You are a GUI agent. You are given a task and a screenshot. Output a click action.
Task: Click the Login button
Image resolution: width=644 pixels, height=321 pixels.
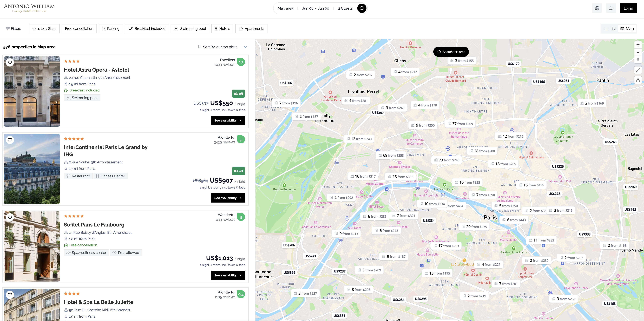(628, 8)
